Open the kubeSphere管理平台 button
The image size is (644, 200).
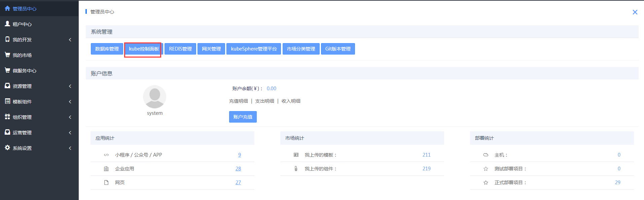253,49
